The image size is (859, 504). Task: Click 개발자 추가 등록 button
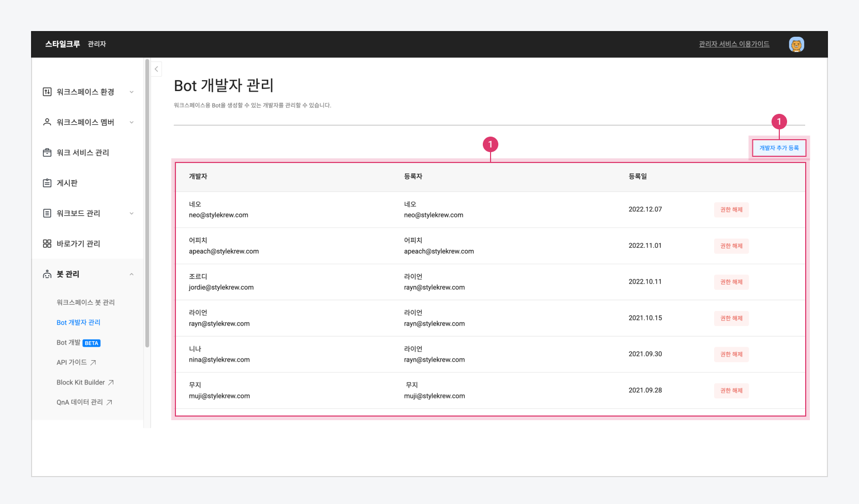point(779,148)
